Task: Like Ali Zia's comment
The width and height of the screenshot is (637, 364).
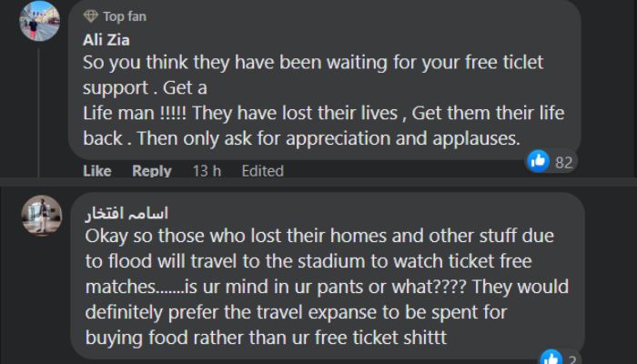Action: (x=96, y=170)
